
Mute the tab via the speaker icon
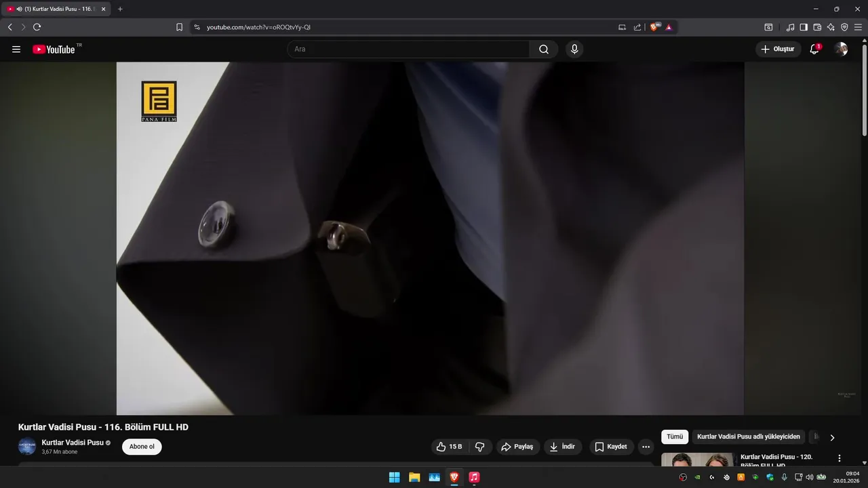coord(19,9)
